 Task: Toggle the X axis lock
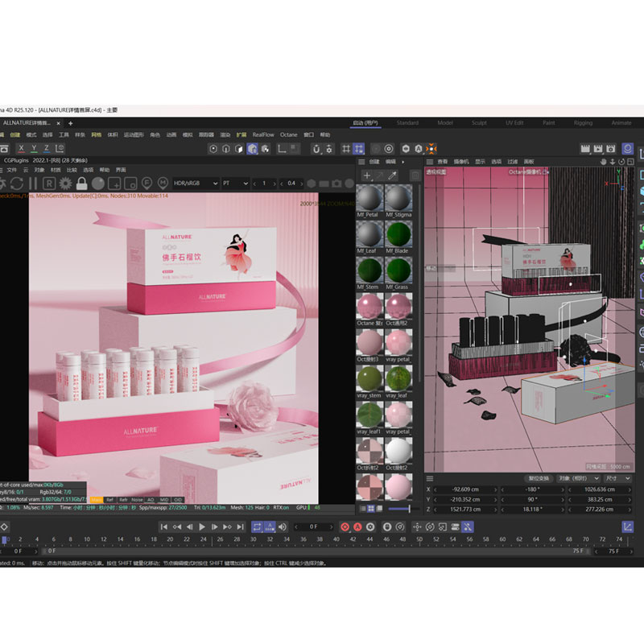(x=21, y=148)
